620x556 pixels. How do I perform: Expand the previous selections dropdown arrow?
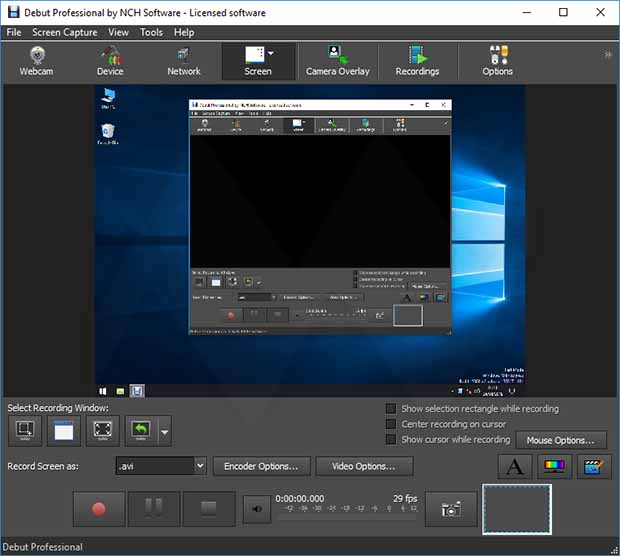(x=165, y=432)
